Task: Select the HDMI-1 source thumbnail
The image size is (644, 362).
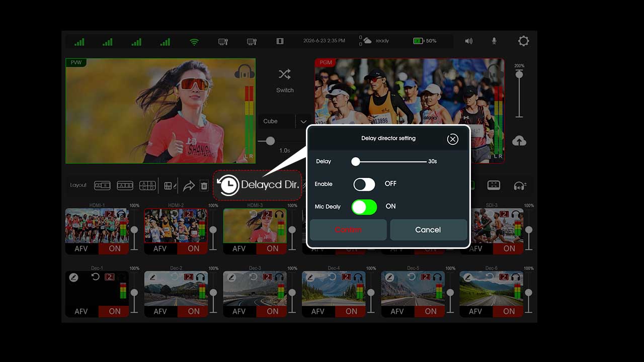Action: click(x=97, y=226)
